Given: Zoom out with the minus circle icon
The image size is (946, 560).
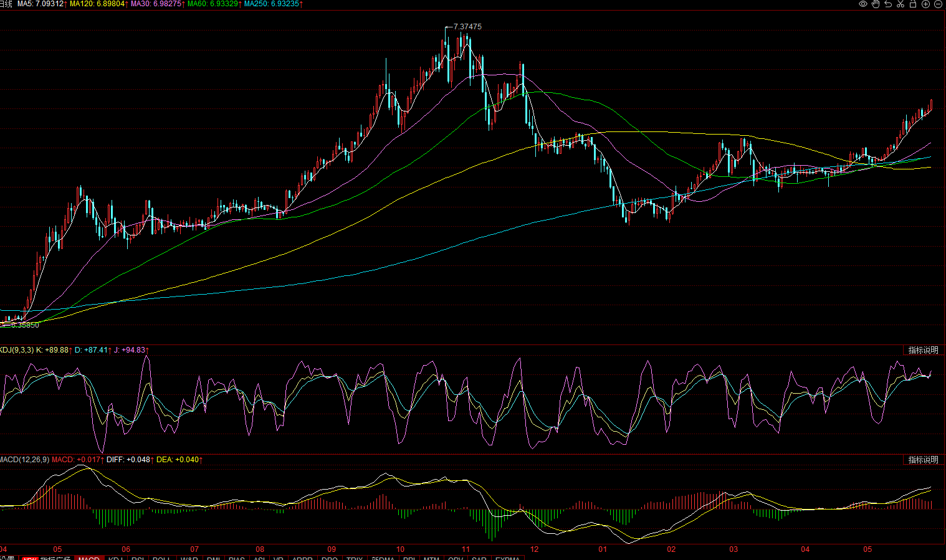Looking at the screenshot, I should pos(939,4).
